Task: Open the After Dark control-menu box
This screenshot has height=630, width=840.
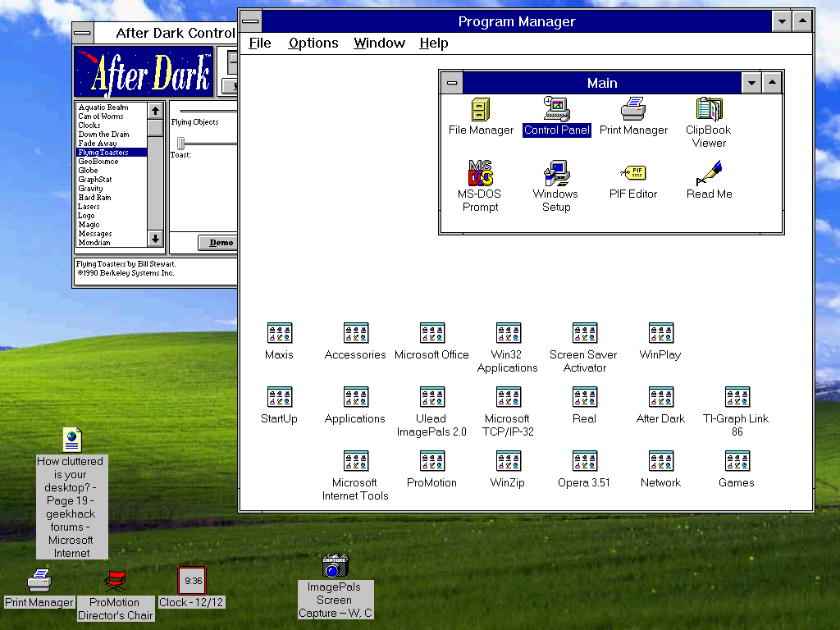Action: (83, 33)
